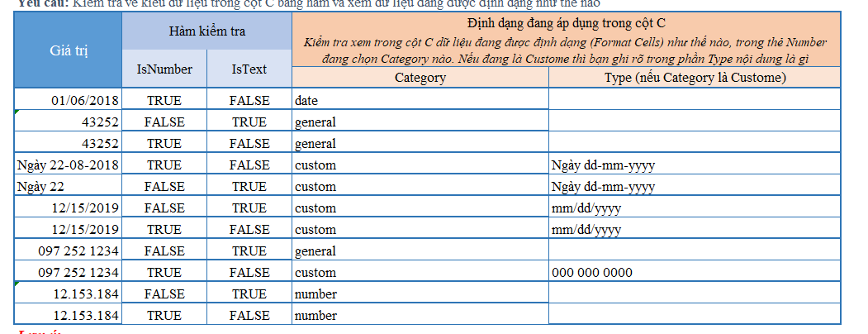Select 'Ngày dd-mm-yyyy' in the Ngày 22-08-2018 row
Image resolution: width=868 pixels, height=334 pixels.
coord(695,165)
